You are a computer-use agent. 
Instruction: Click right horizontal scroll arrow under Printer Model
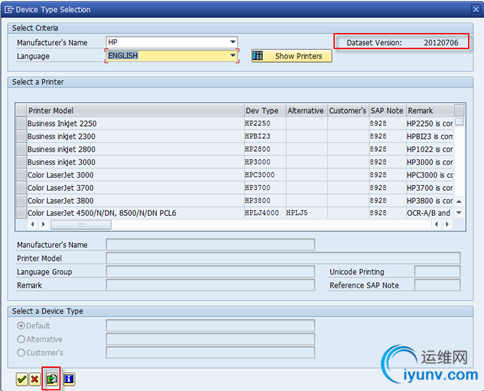click(x=43, y=224)
